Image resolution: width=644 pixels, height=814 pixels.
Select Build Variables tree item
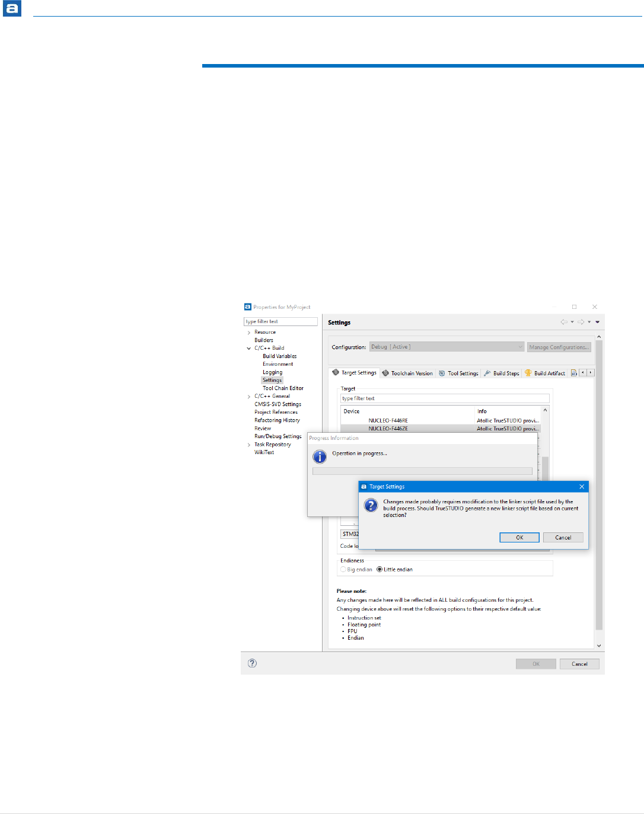tap(279, 356)
